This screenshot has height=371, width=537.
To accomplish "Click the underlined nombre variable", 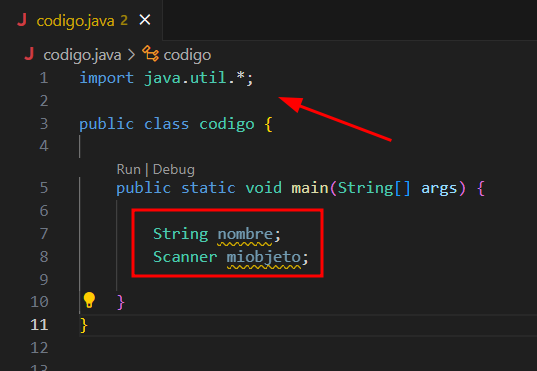I will pyautogui.click(x=245, y=234).
